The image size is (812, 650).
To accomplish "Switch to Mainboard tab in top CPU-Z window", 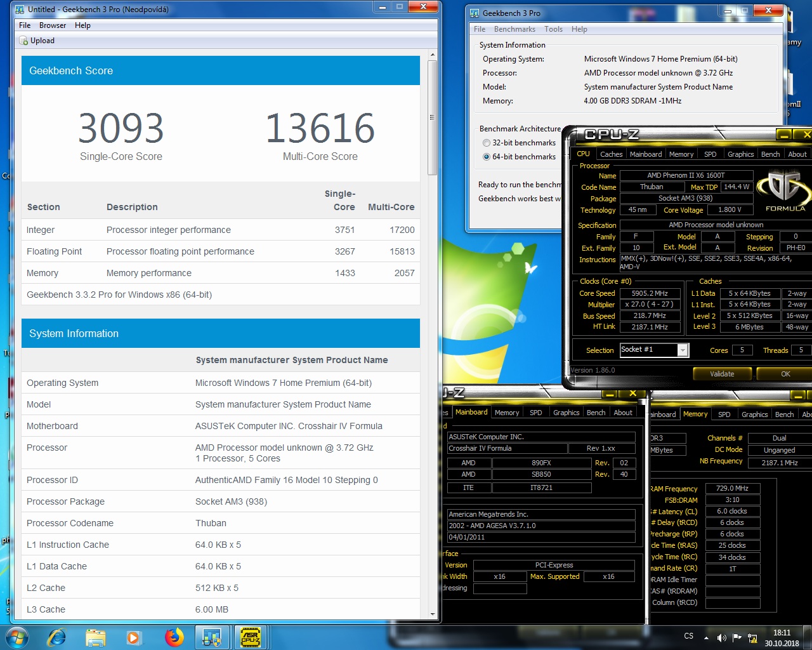I will click(x=646, y=154).
